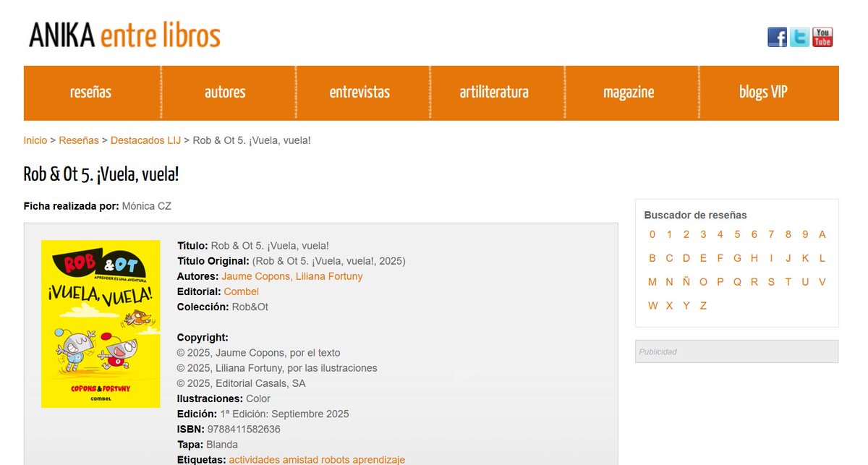This screenshot has width=868, height=465.
Task: Filter reviews by number 9
Action: coord(805,234)
